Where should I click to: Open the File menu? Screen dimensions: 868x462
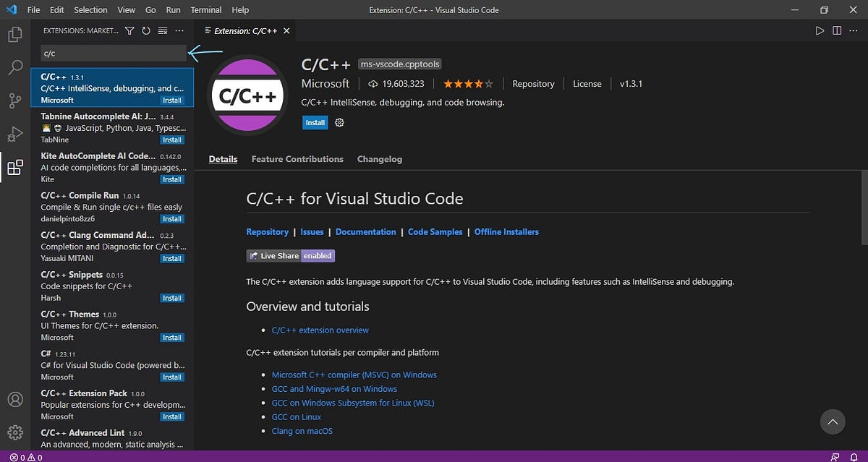(x=34, y=10)
